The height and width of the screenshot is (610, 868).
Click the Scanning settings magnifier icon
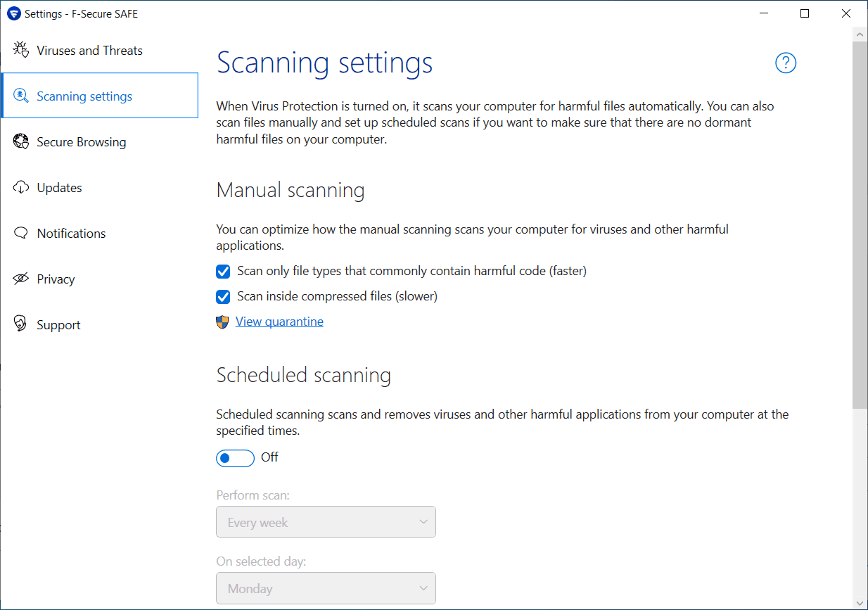click(x=21, y=96)
